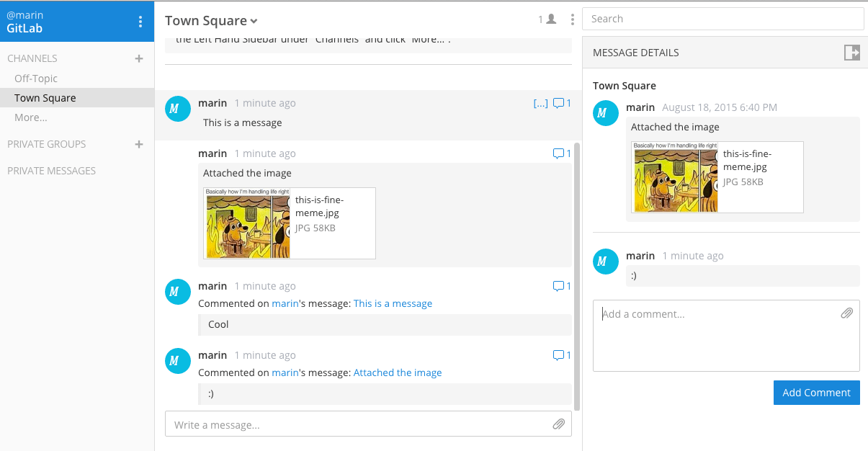Attach a file from the message input
Screen dimensions: 868x451
(559, 424)
